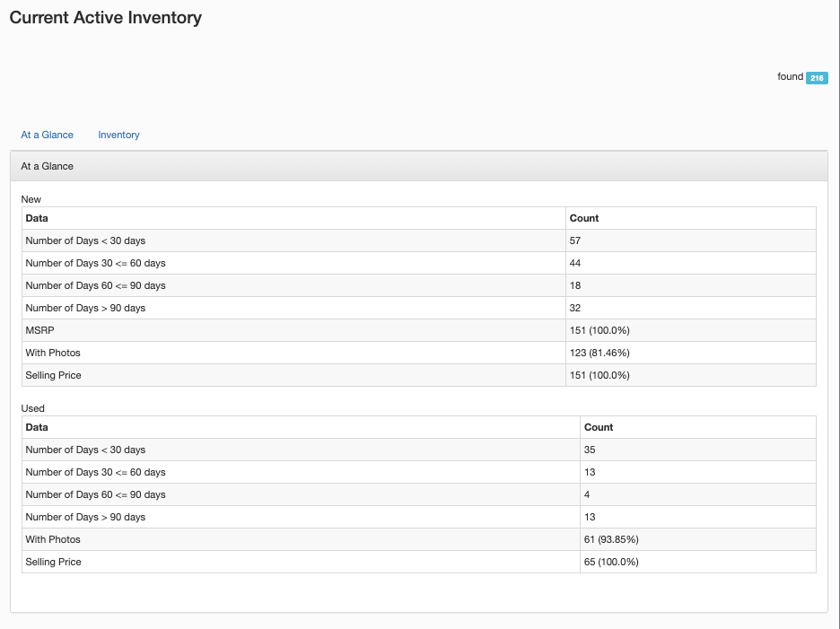
Task: Click the At a Glance panel header
Action: [47, 166]
